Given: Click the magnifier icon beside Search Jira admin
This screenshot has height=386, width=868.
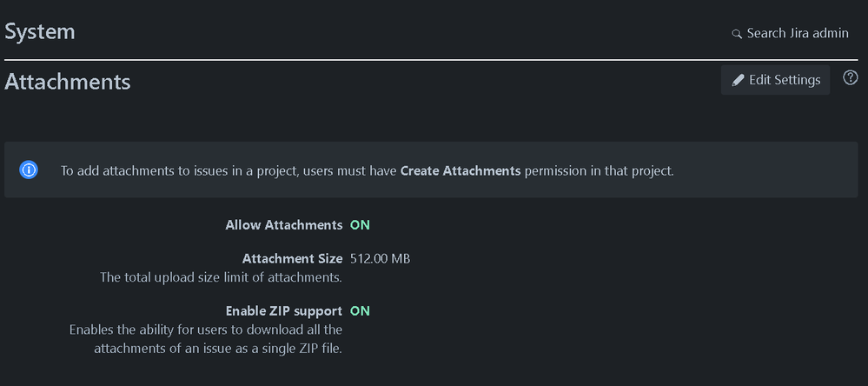Looking at the screenshot, I should (x=736, y=34).
